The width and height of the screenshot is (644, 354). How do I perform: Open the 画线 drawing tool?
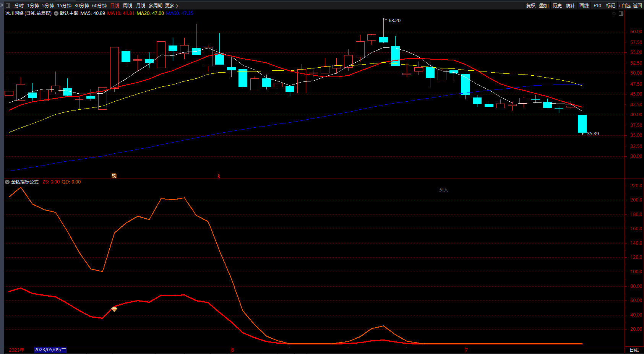(x=584, y=5)
